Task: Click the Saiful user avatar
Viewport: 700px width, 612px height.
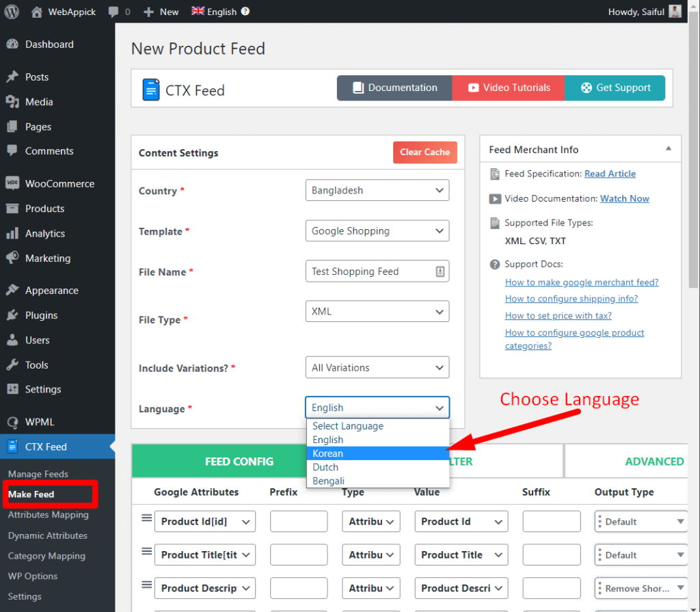Action: 675,11
